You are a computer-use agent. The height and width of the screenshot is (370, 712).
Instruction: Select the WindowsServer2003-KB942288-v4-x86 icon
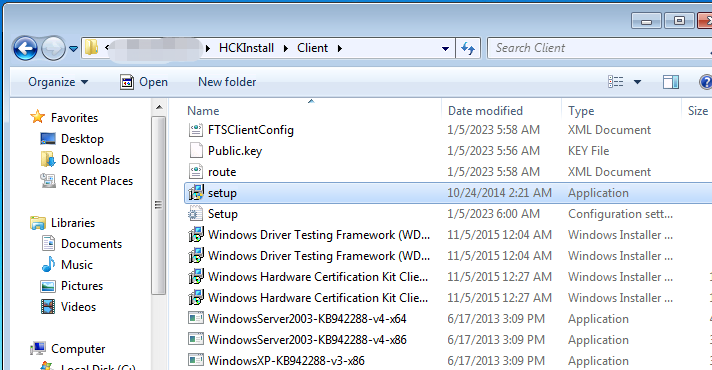point(196,339)
